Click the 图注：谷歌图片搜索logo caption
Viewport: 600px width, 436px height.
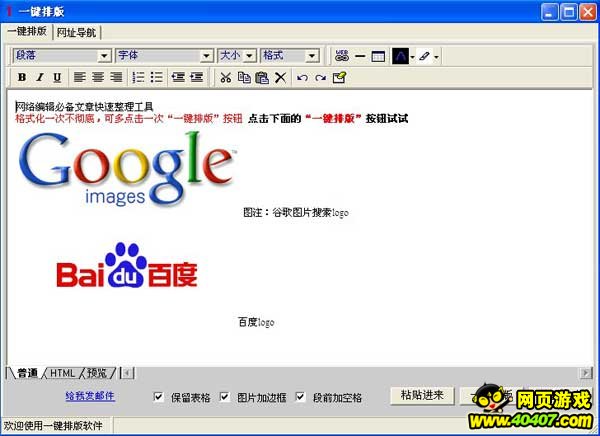pos(296,212)
